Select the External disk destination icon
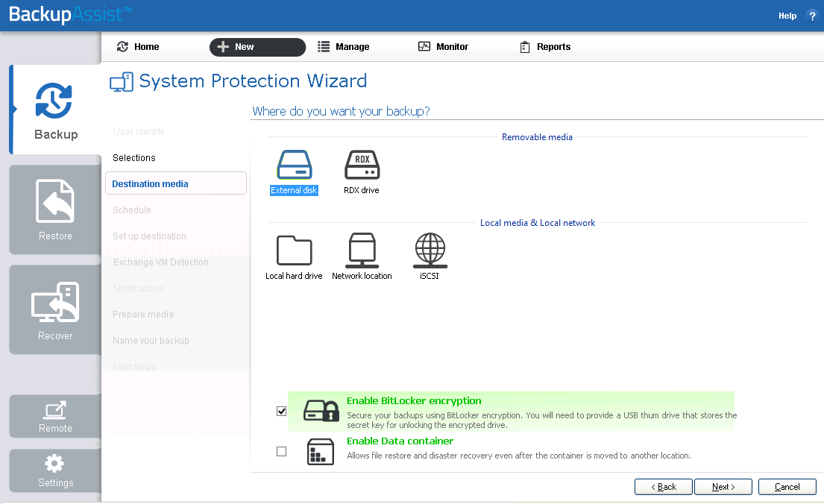Image resolution: width=824 pixels, height=504 pixels. 295,165
